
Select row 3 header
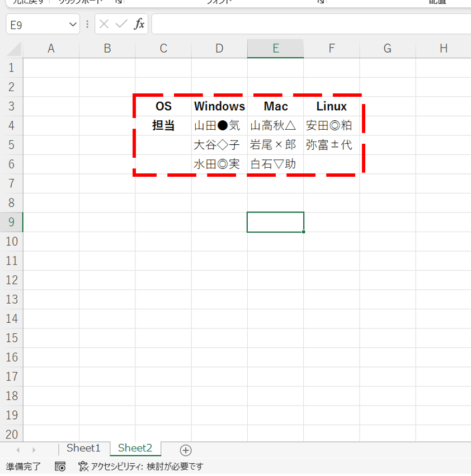(12, 106)
